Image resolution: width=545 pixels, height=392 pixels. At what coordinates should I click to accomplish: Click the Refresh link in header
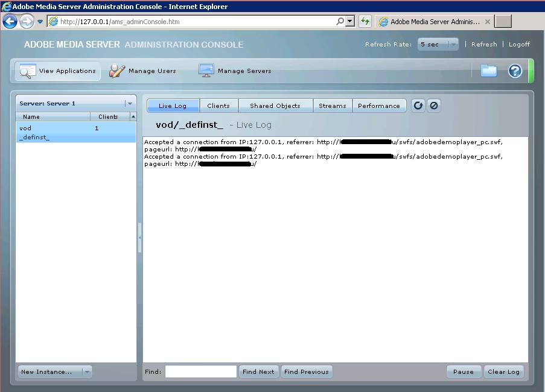[x=484, y=45]
